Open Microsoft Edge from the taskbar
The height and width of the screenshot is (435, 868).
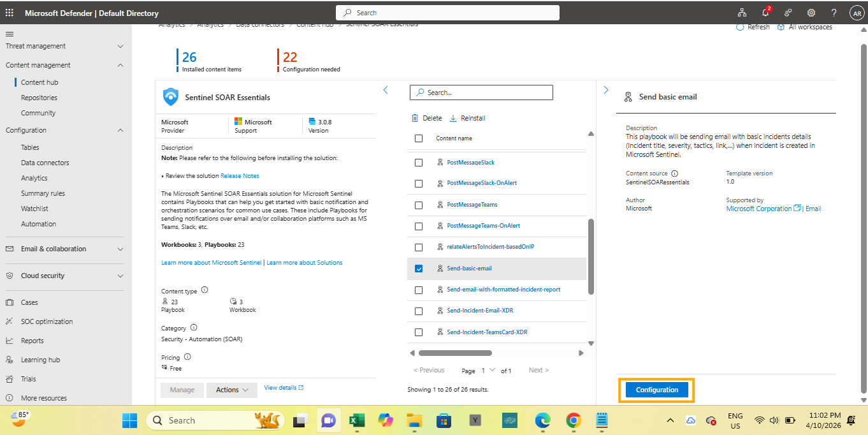(542, 420)
